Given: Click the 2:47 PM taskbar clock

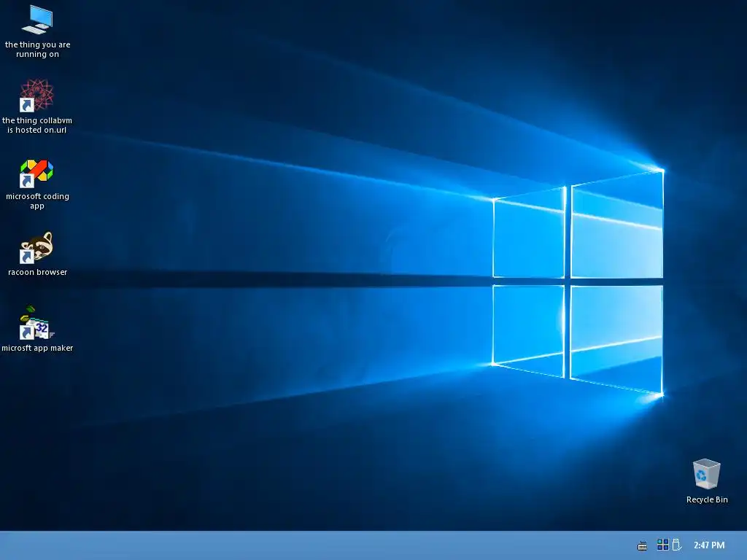Looking at the screenshot, I should [x=709, y=545].
